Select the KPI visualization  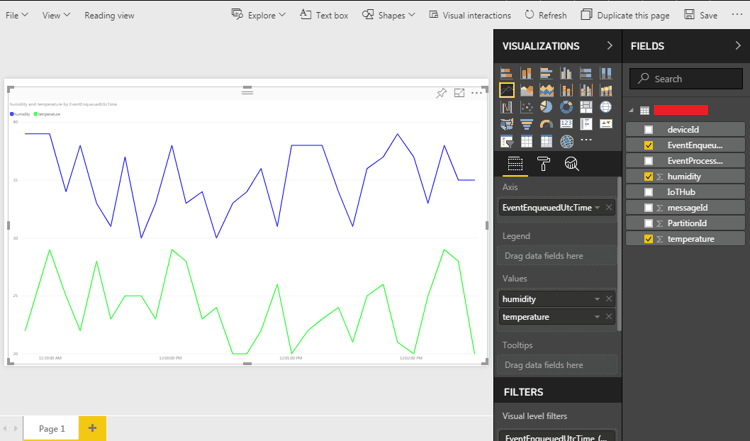click(606, 124)
